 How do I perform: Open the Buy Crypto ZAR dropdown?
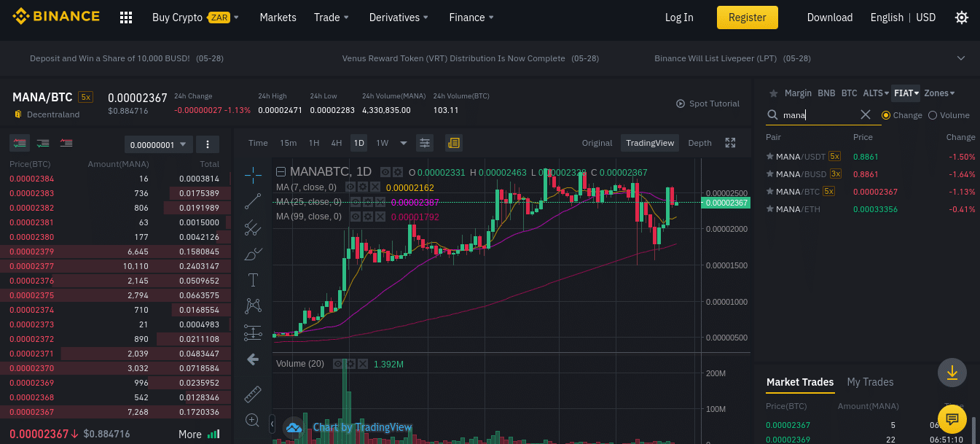[x=195, y=17]
